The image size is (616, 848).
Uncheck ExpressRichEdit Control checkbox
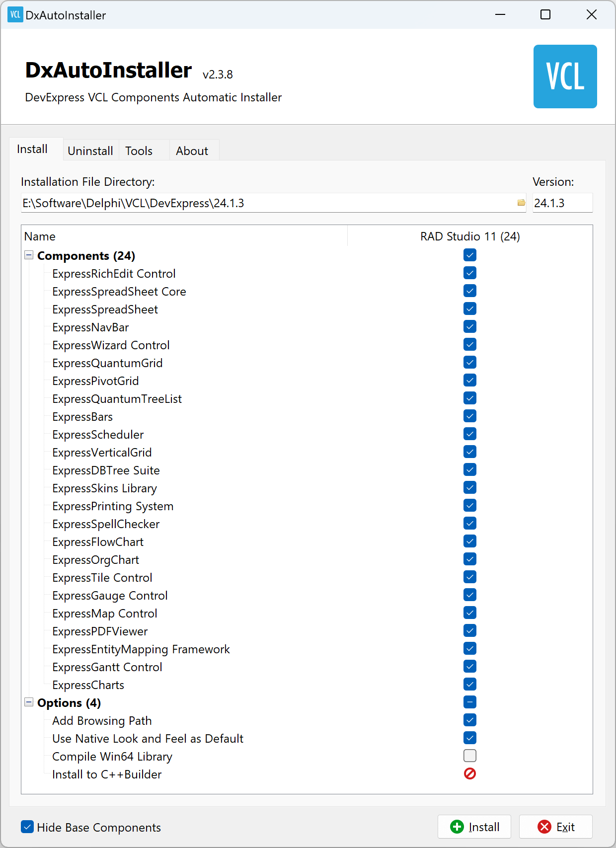tap(470, 273)
